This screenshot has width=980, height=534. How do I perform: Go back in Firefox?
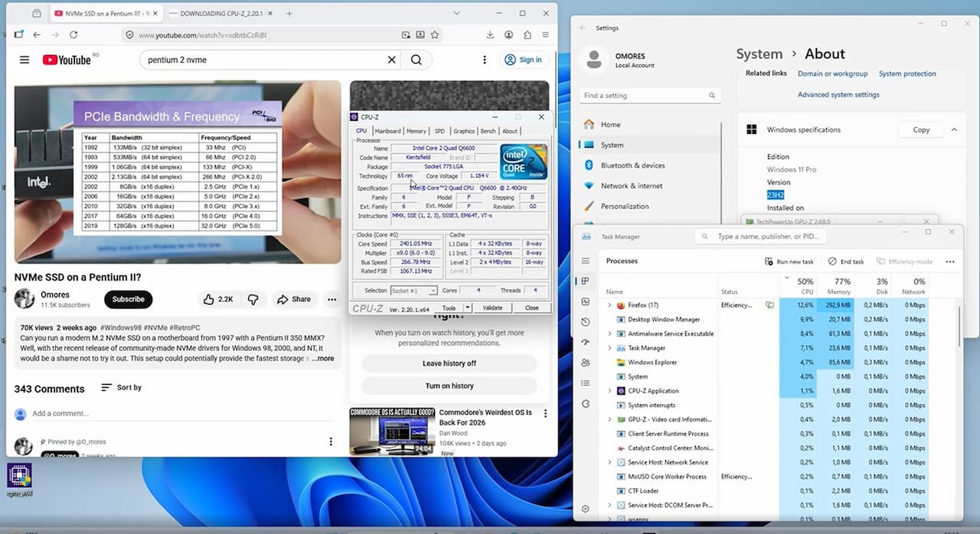37,34
